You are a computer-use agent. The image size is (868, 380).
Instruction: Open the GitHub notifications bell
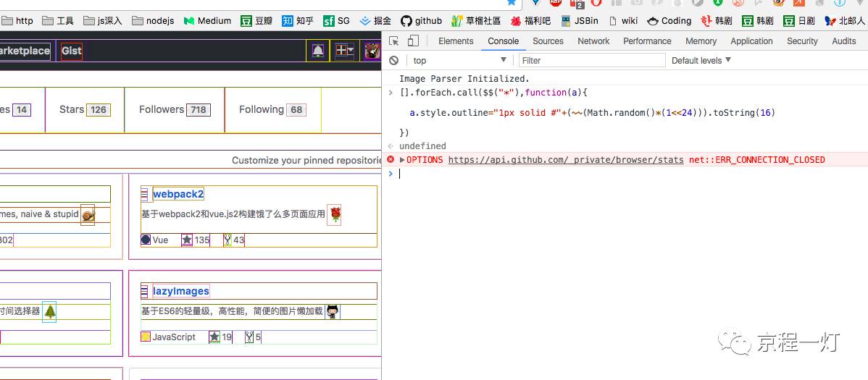318,51
